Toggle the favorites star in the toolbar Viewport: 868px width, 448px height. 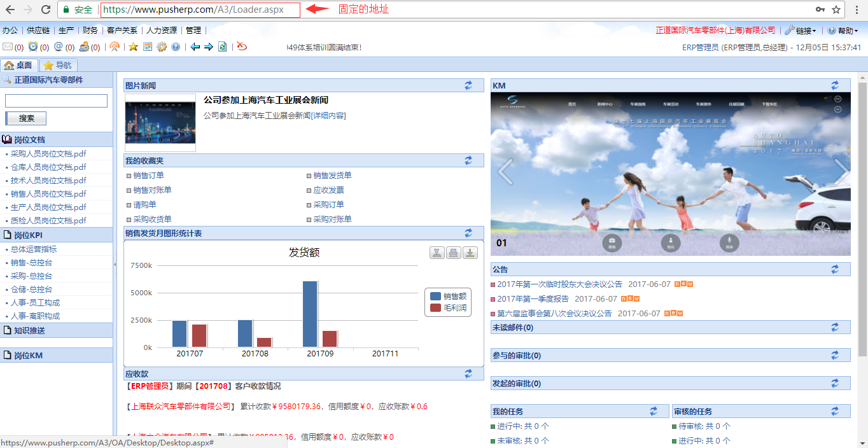point(132,46)
